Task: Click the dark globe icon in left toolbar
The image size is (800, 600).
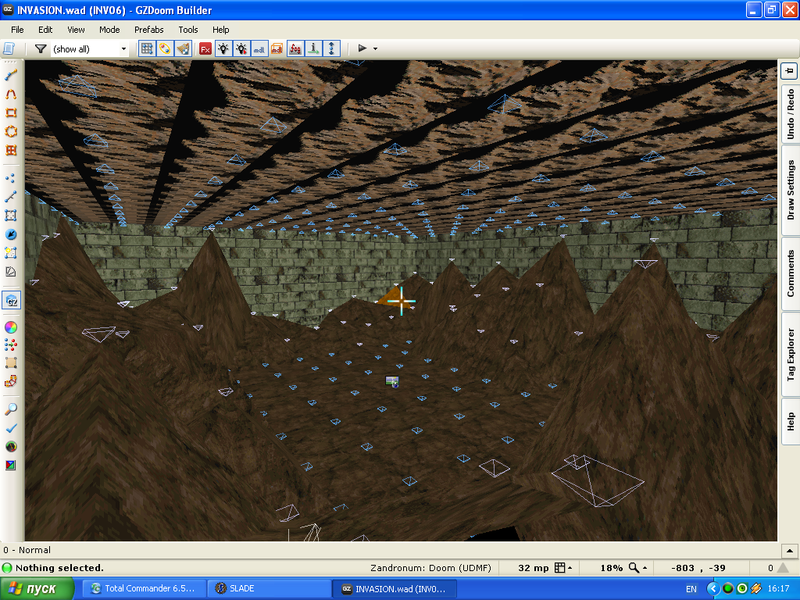Action: tap(11, 446)
